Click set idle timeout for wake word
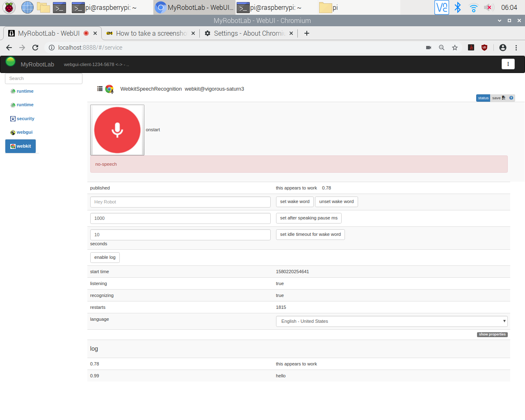 (x=310, y=235)
